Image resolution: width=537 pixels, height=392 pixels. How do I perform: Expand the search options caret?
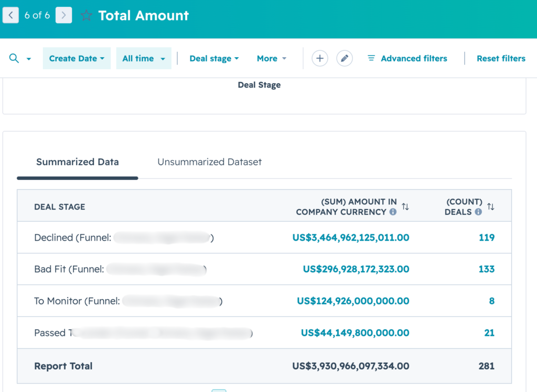tap(29, 59)
